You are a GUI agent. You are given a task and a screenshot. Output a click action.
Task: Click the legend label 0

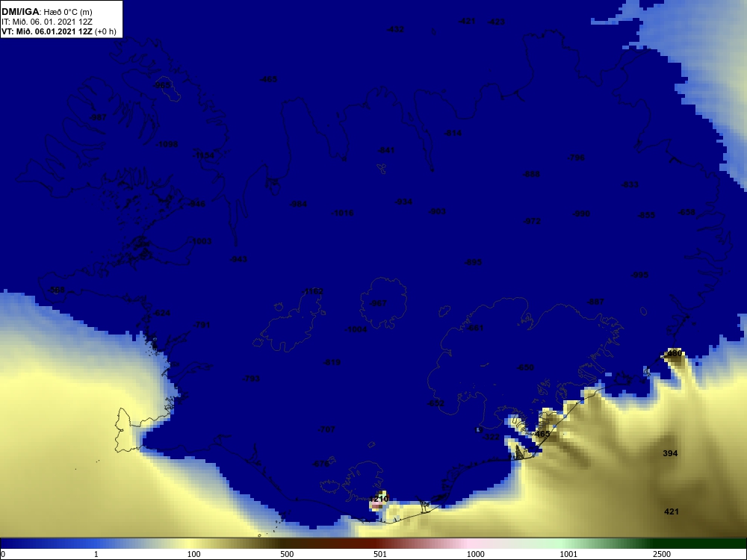click(x=2, y=554)
